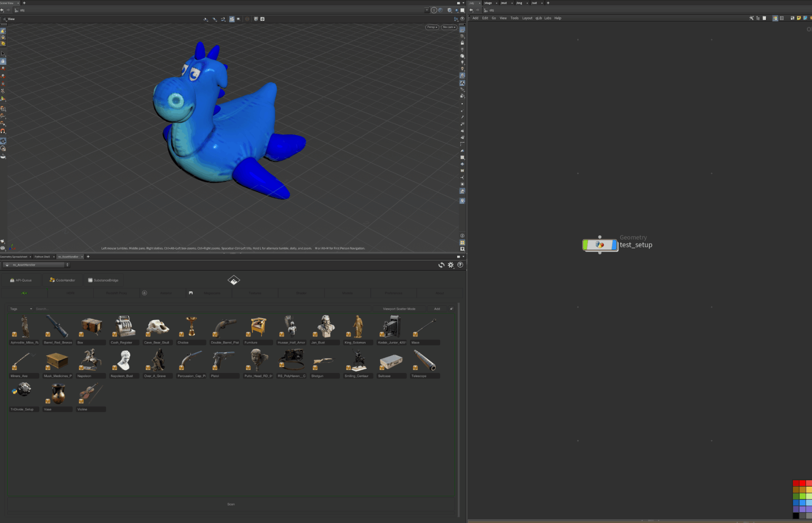Click the help question mark icon in AssetHandler
This screenshot has height=523, width=812.
tap(460, 265)
